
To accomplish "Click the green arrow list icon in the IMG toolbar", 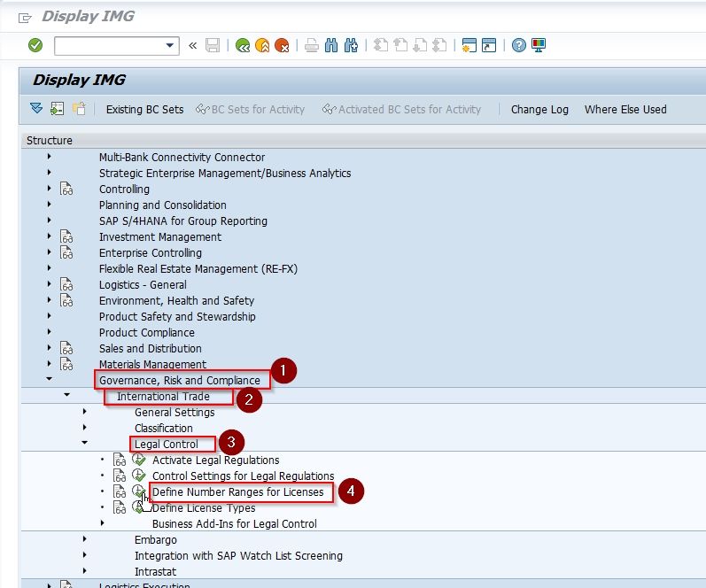I will pos(58,109).
